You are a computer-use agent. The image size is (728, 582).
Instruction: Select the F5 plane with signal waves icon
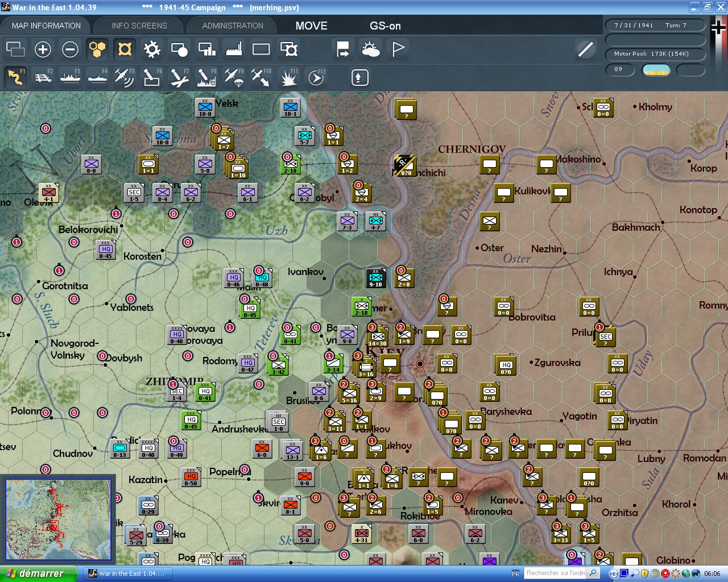click(125, 77)
